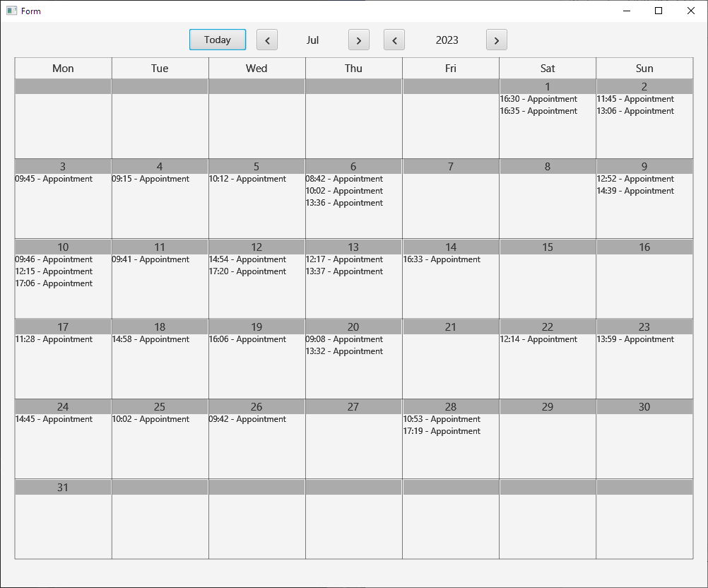Click the Today button
708x588 pixels.
[217, 40]
